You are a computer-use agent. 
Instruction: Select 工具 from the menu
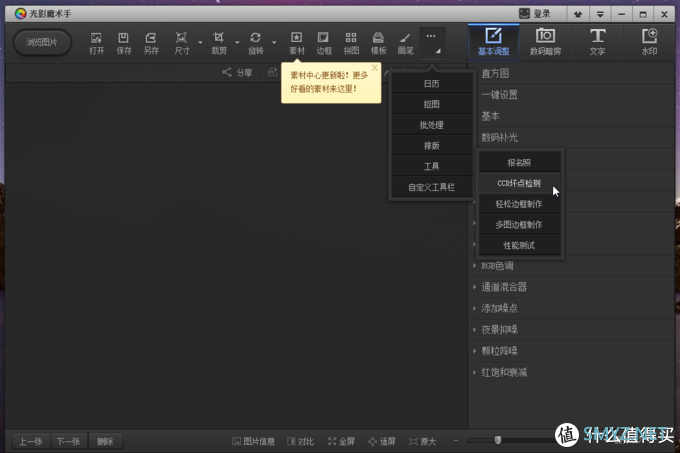point(432,166)
